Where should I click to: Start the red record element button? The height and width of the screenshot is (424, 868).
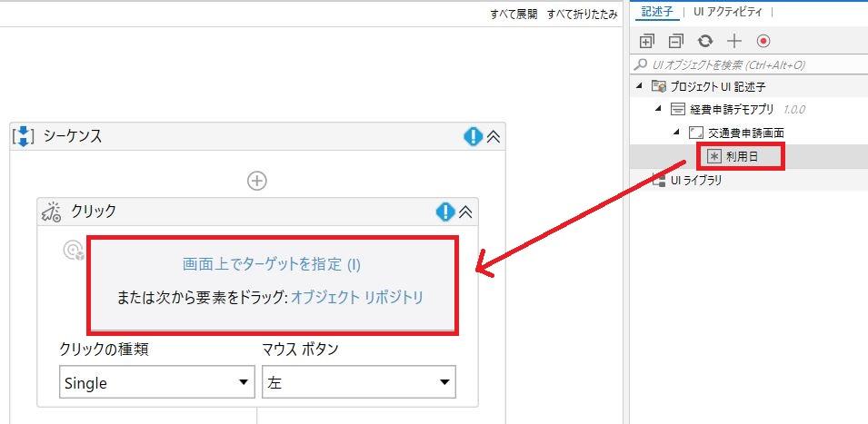763,41
